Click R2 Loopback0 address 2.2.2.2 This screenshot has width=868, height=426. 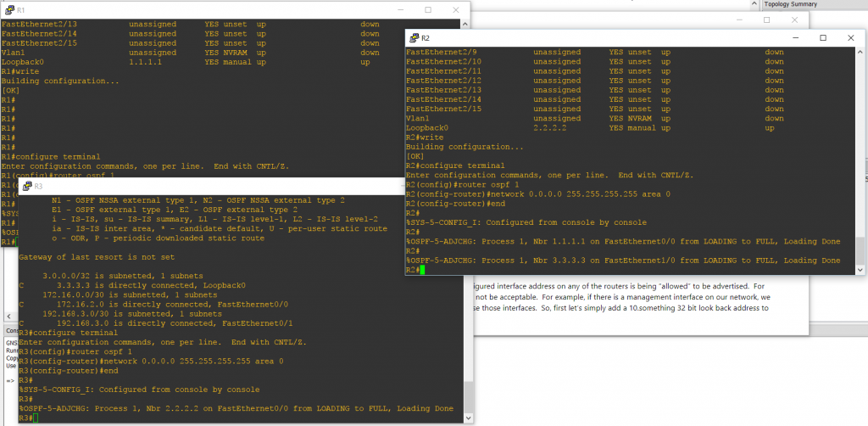[x=549, y=128]
